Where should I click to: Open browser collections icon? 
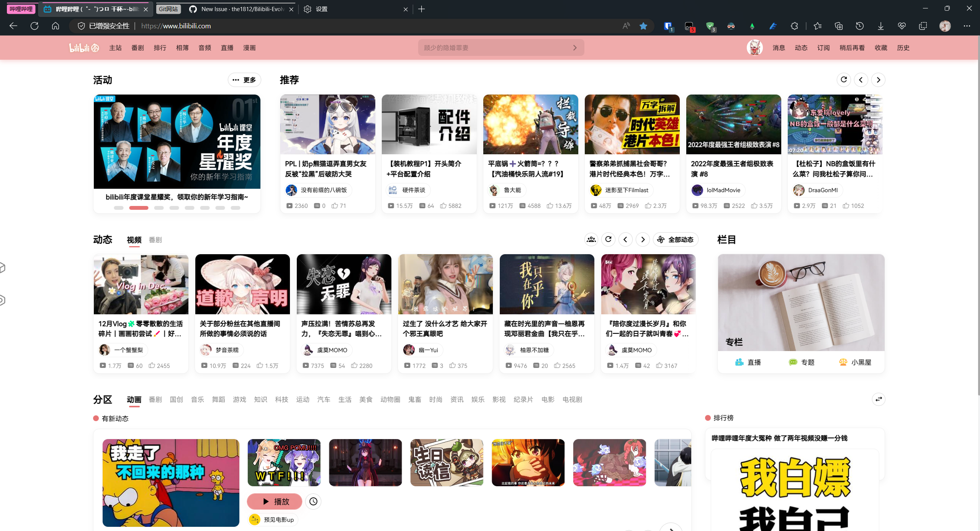tap(839, 26)
